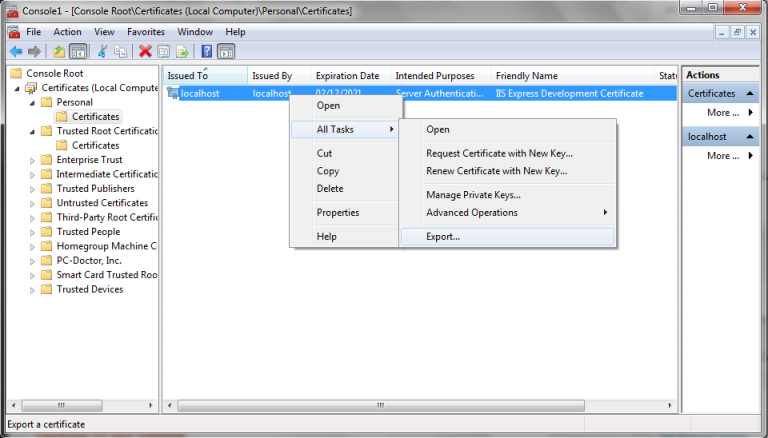Image resolution: width=768 pixels, height=438 pixels.
Task: Toggle Show/Hide Console Tree toolbar icon
Action: pyautogui.click(x=78, y=51)
